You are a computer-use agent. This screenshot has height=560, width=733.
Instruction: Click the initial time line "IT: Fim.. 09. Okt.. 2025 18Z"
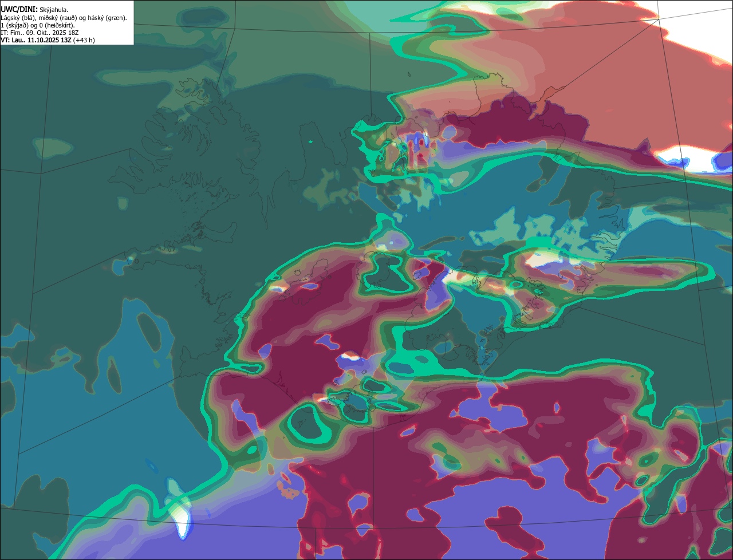[x=40, y=33]
